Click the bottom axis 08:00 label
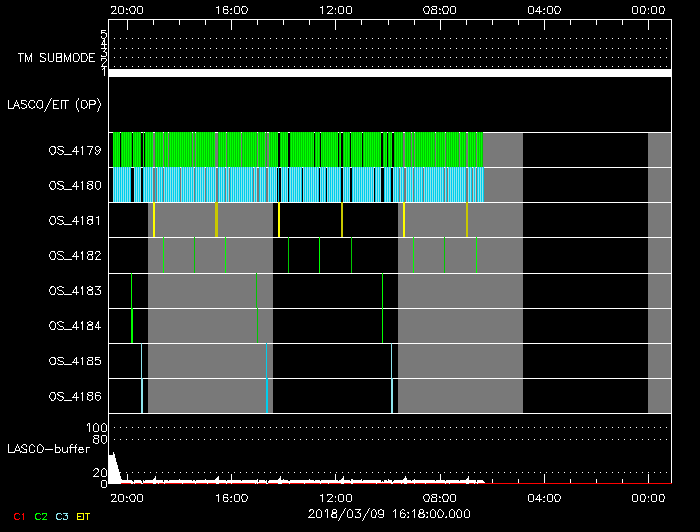 (x=440, y=498)
